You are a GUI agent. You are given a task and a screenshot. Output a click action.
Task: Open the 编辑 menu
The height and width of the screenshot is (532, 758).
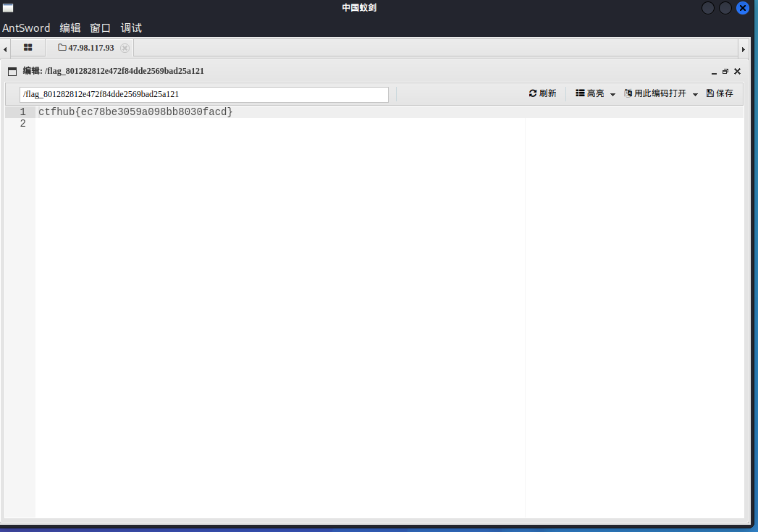pos(70,28)
